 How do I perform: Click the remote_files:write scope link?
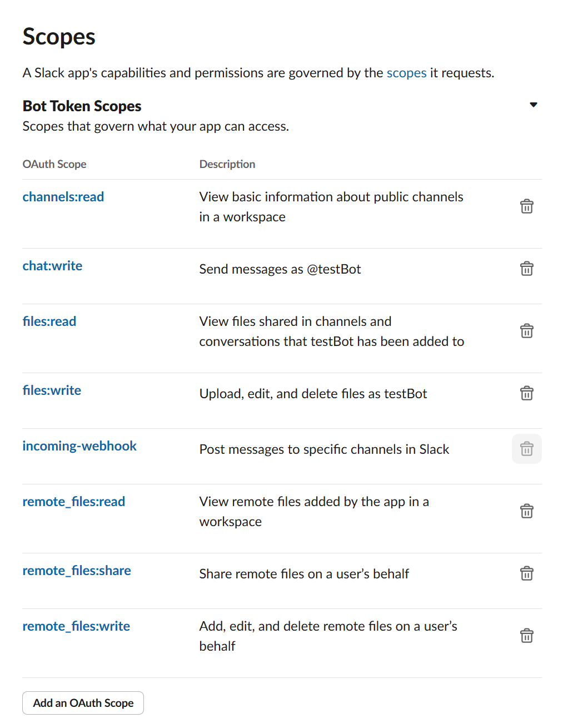[76, 626]
